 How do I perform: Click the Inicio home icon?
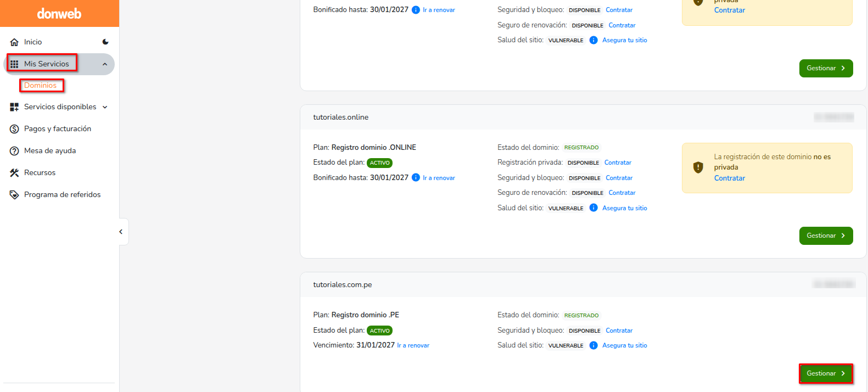pyautogui.click(x=14, y=42)
